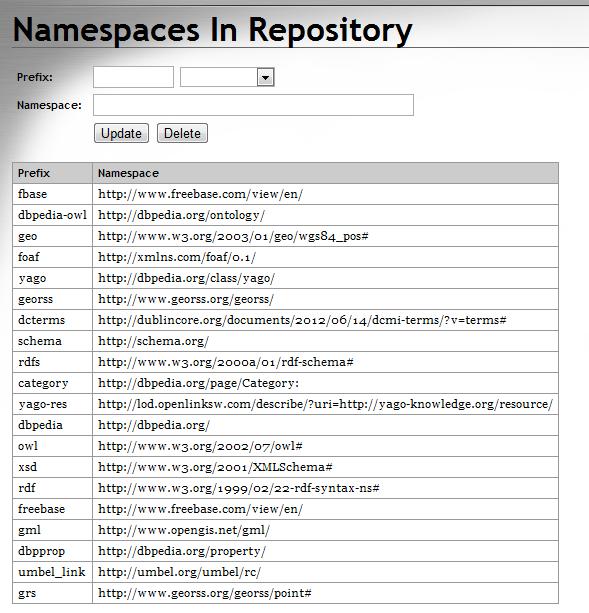
Task: Click the lod.openlinksw.com describe namespace
Action: (326, 404)
